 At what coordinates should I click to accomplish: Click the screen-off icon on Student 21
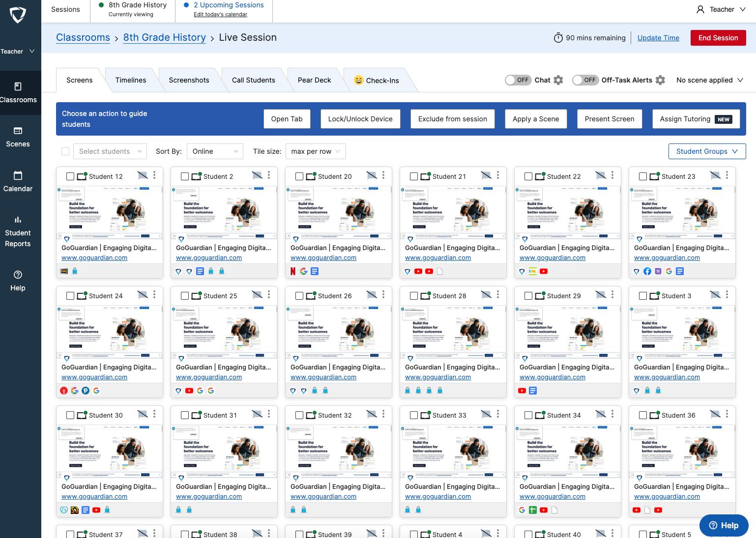(x=486, y=175)
